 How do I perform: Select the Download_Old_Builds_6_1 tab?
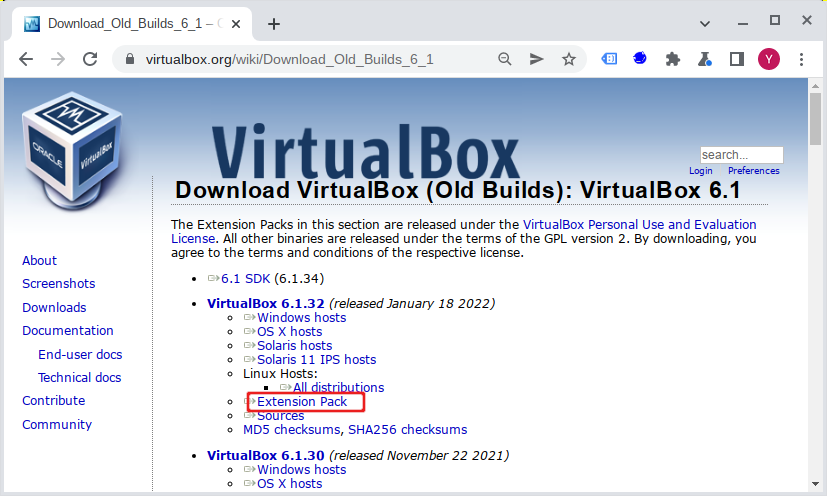(x=132, y=24)
